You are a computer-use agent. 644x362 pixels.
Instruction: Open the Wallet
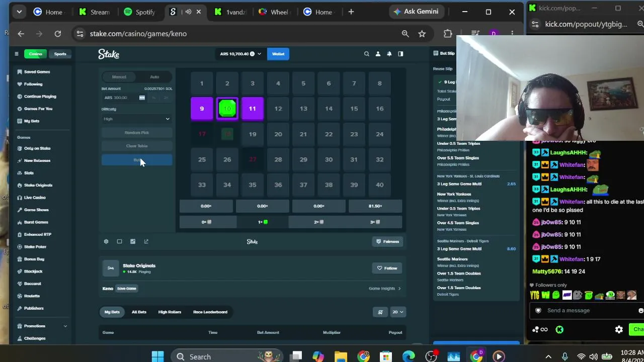pyautogui.click(x=278, y=54)
